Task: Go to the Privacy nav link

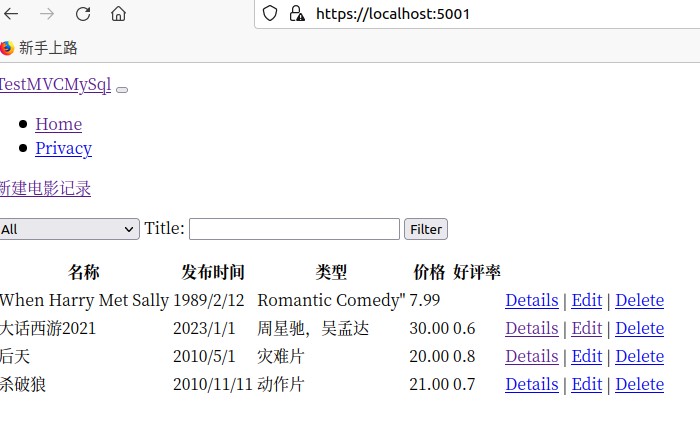Action: pos(63,148)
